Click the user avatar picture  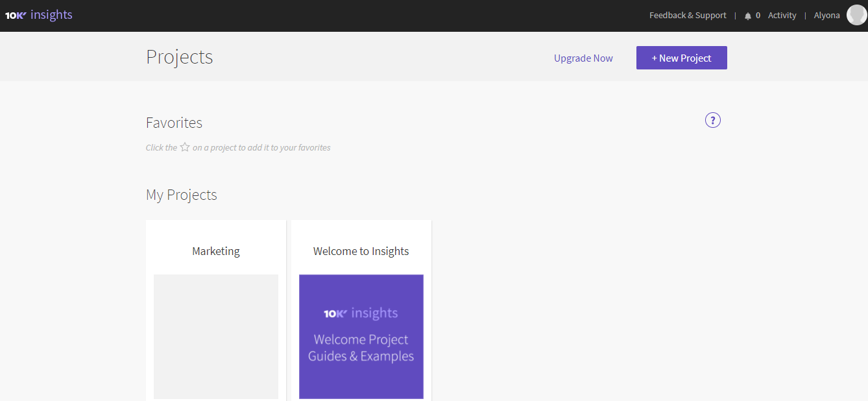pos(857,15)
